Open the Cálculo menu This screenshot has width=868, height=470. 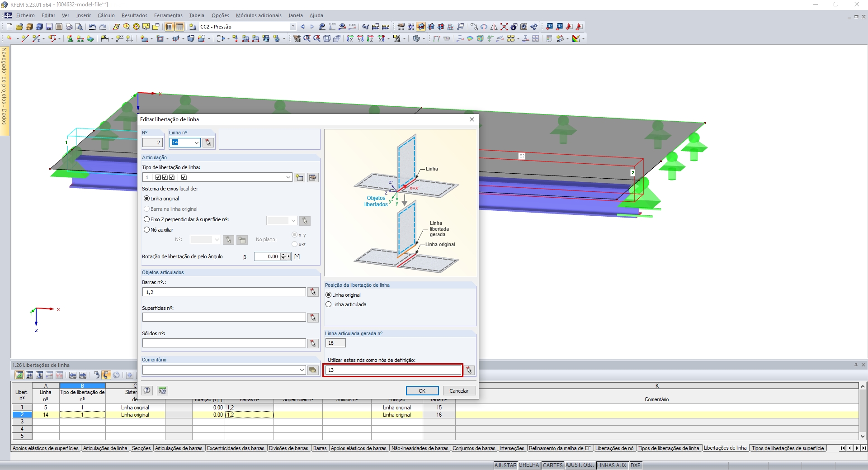point(106,15)
